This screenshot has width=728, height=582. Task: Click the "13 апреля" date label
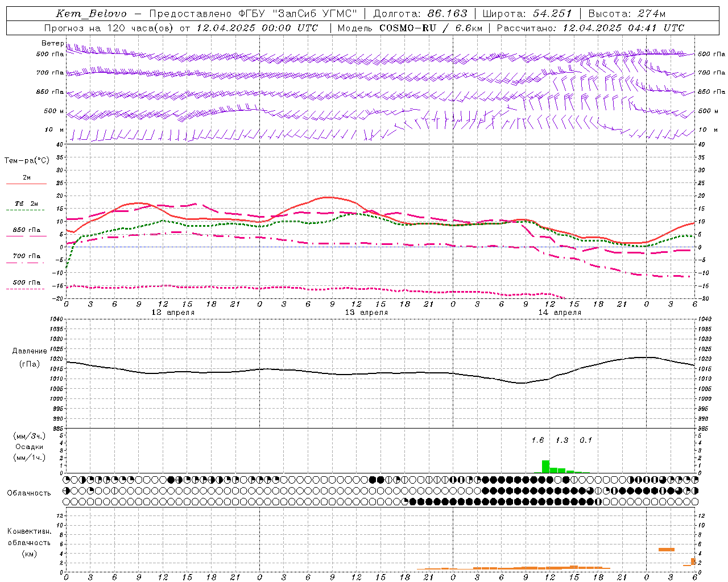(x=366, y=312)
